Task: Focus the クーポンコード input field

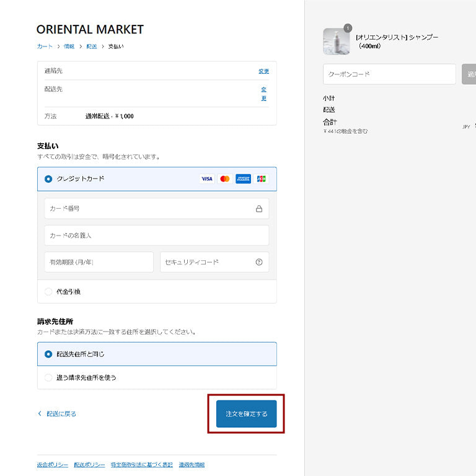Action: (389, 74)
